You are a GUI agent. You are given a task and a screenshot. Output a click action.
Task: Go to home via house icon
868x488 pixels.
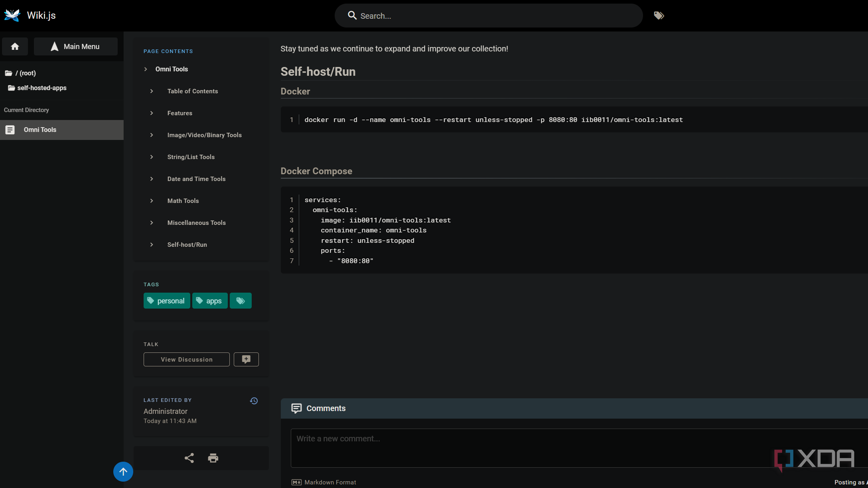click(15, 47)
